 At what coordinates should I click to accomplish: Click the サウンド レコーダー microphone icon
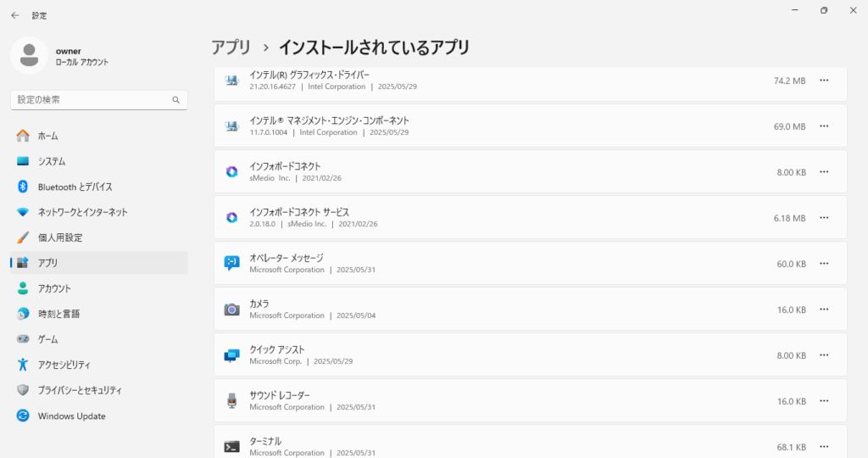point(232,400)
